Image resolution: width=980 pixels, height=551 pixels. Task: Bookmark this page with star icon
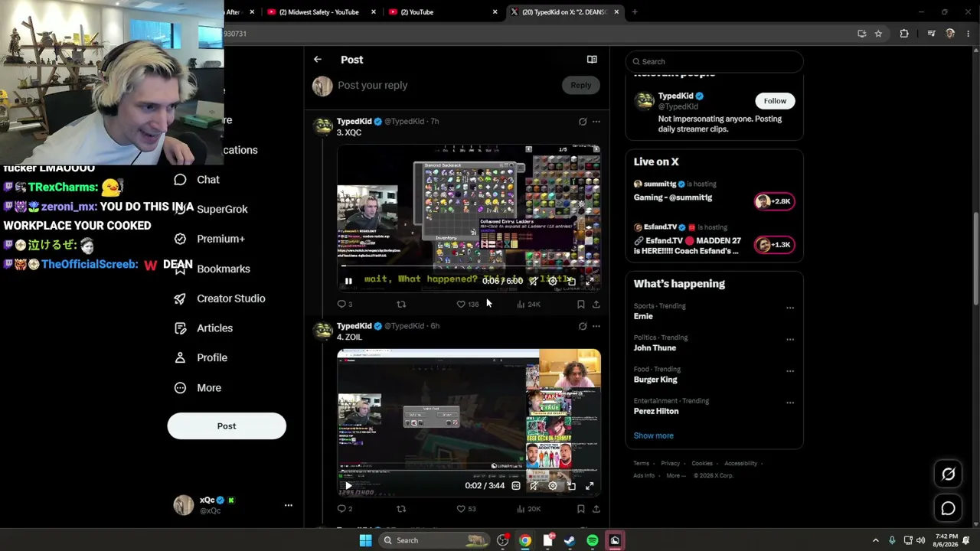(878, 34)
